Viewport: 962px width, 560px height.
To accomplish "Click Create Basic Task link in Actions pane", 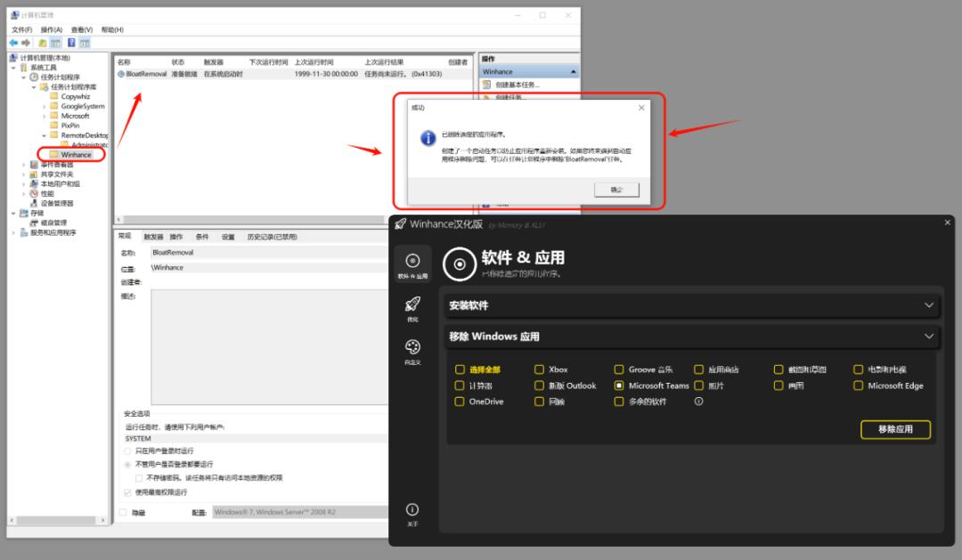I will pos(518,85).
